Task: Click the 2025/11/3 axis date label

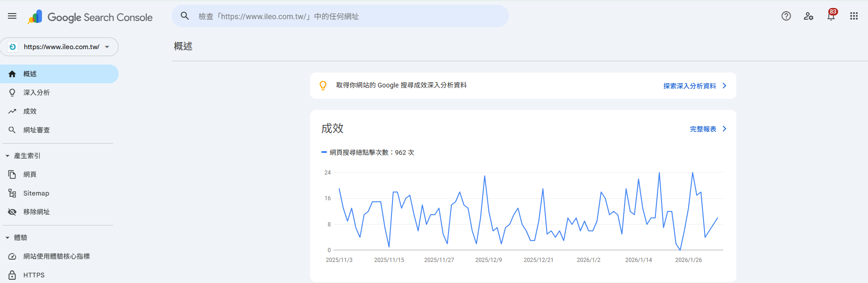Action: click(339, 260)
